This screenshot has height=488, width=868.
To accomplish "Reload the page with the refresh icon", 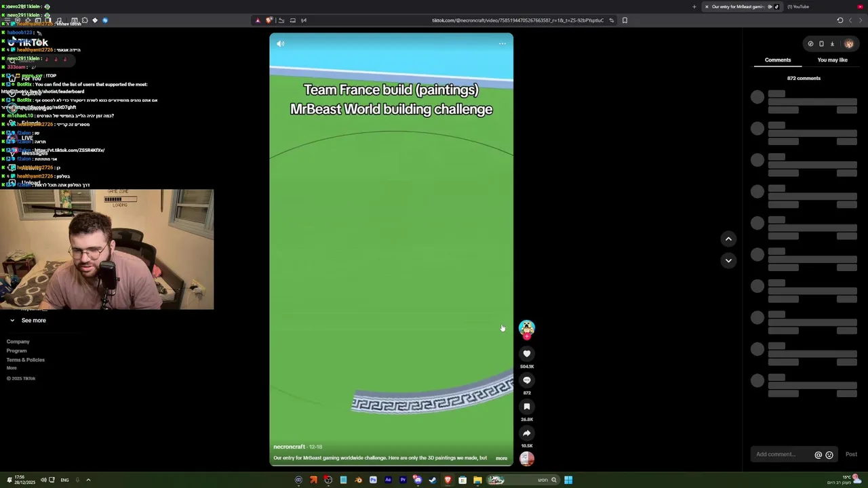I will point(840,20).
